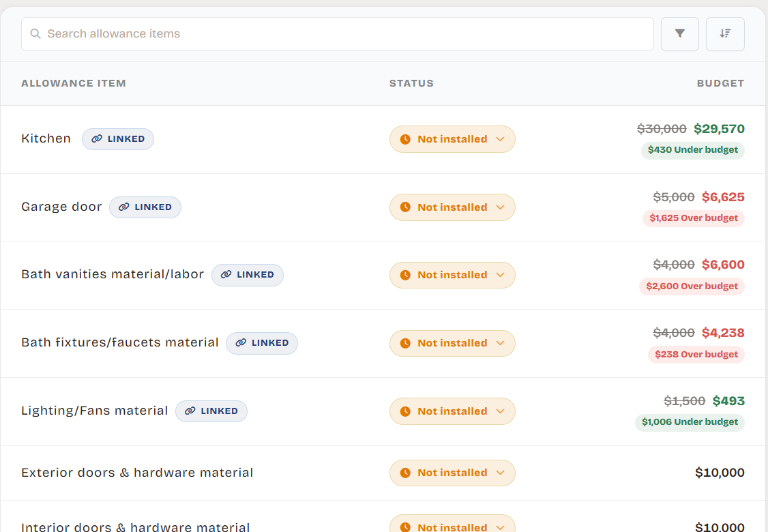The height and width of the screenshot is (532, 768).
Task: Click LINKED badge on Bath fixtures/faucets material
Action: pos(261,343)
